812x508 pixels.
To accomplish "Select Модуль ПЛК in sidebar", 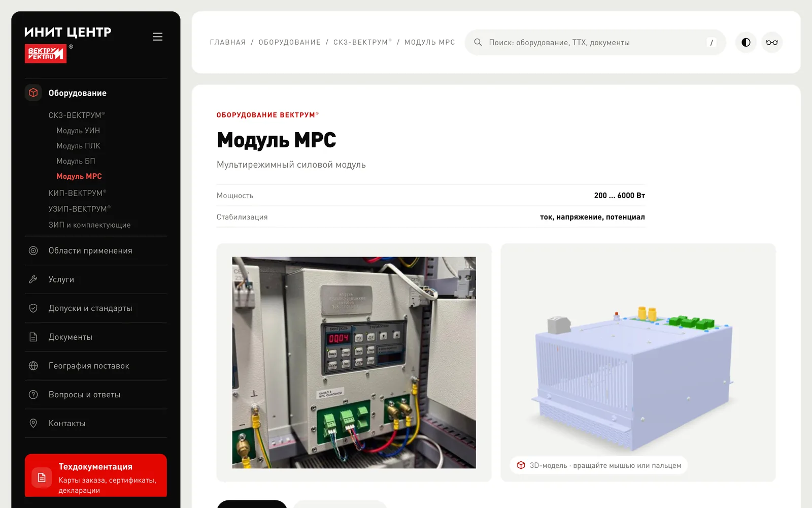I will [x=78, y=146].
